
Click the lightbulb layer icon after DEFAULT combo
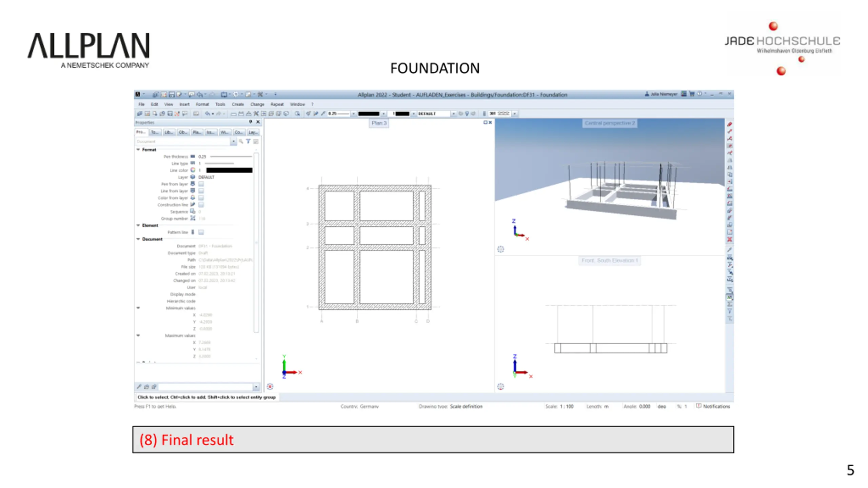coord(467,114)
